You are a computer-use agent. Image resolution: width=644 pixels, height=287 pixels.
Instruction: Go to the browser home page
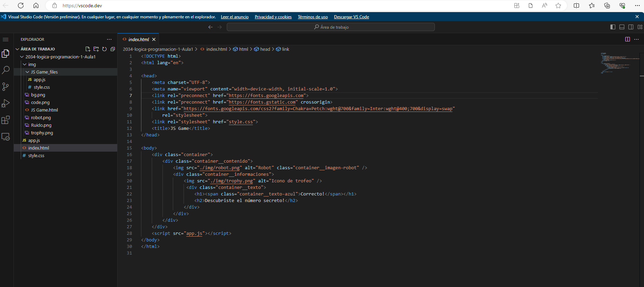pyautogui.click(x=36, y=6)
